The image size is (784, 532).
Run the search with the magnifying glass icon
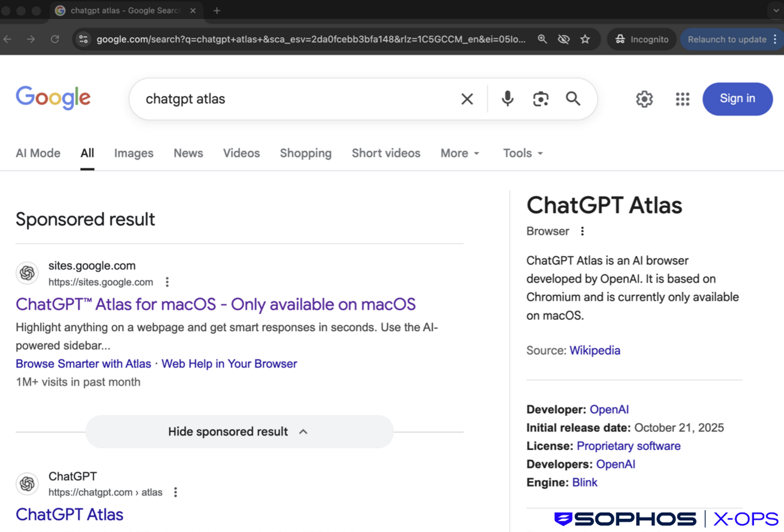pos(573,99)
